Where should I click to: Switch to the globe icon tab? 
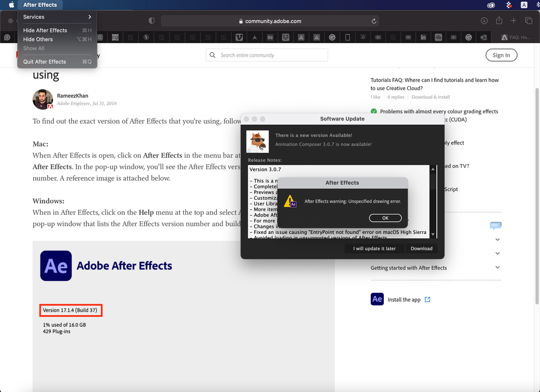(x=146, y=37)
